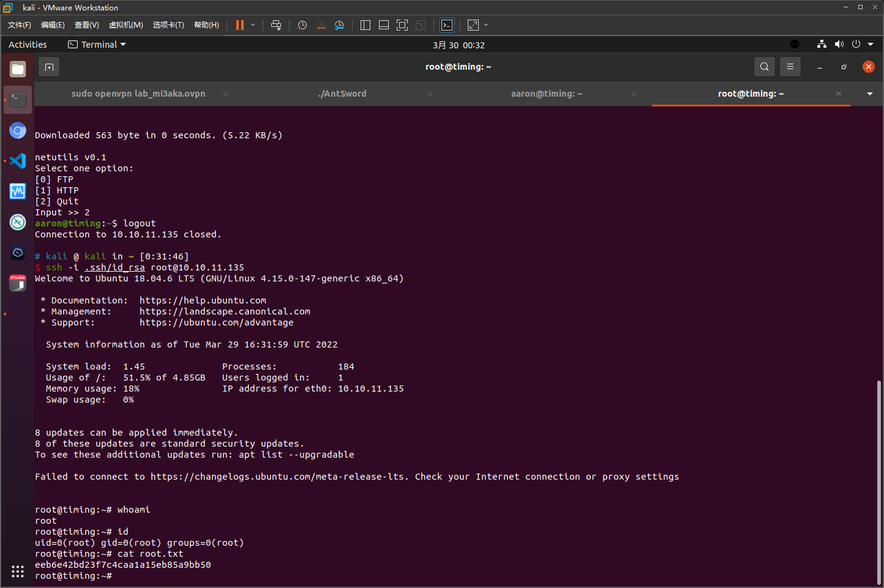Open the Parallels app in dock
This screenshot has height=588, width=884.
[x=18, y=283]
